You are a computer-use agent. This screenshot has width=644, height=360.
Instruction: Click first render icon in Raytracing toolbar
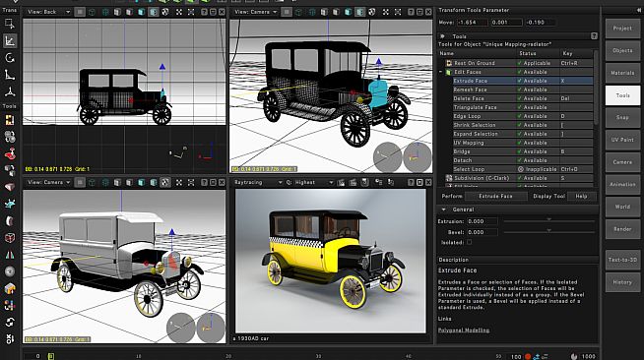pos(341,182)
